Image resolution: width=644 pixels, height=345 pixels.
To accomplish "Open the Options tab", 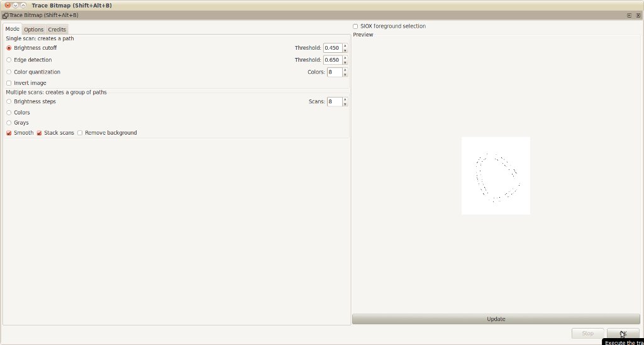I will tap(34, 30).
